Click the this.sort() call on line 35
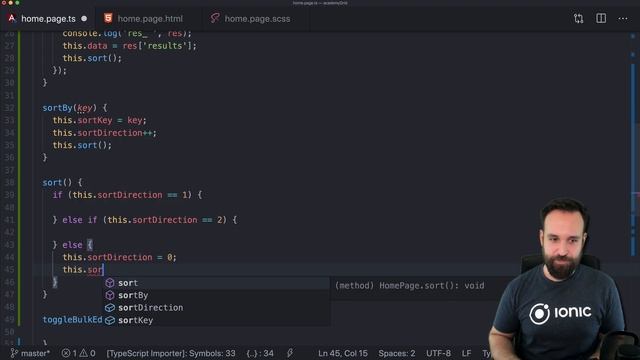Viewport: 640px width, 360px height. click(82, 145)
